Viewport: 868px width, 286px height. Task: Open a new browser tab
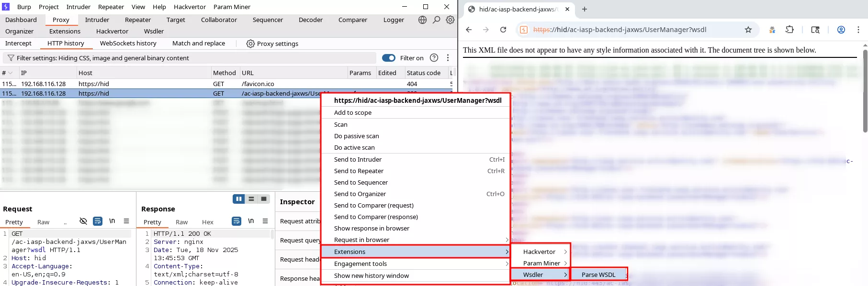tap(585, 9)
